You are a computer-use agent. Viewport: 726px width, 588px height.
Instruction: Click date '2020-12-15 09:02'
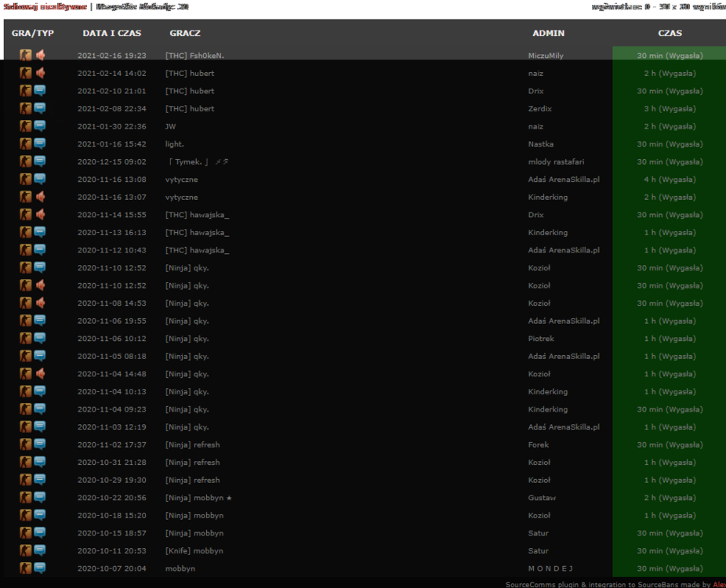[x=111, y=162]
